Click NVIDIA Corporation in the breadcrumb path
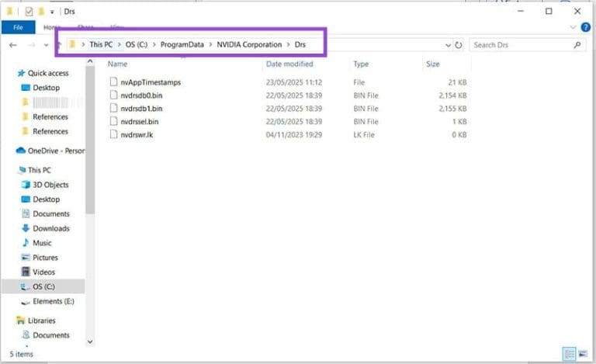Screen dimensions: 596x364 pyautogui.click(x=249, y=45)
